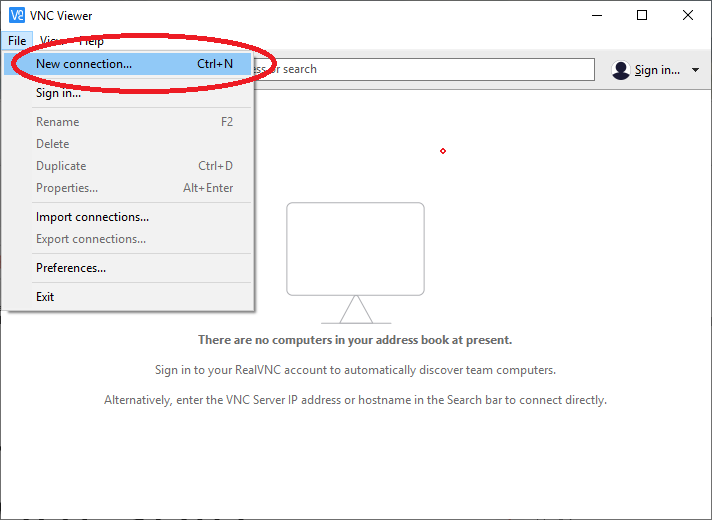This screenshot has width=712, height=520.
Task: Select the Rename menu entry
Action: [128, 122]
